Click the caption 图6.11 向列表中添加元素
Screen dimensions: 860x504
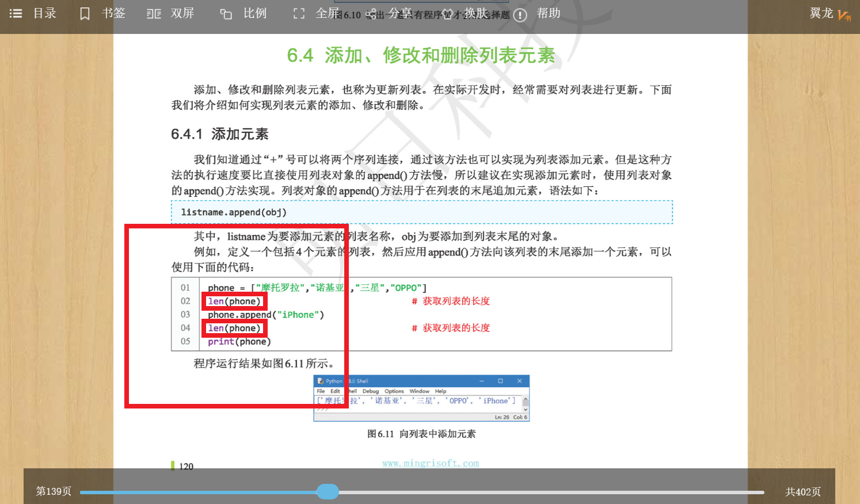click(421, 434)
